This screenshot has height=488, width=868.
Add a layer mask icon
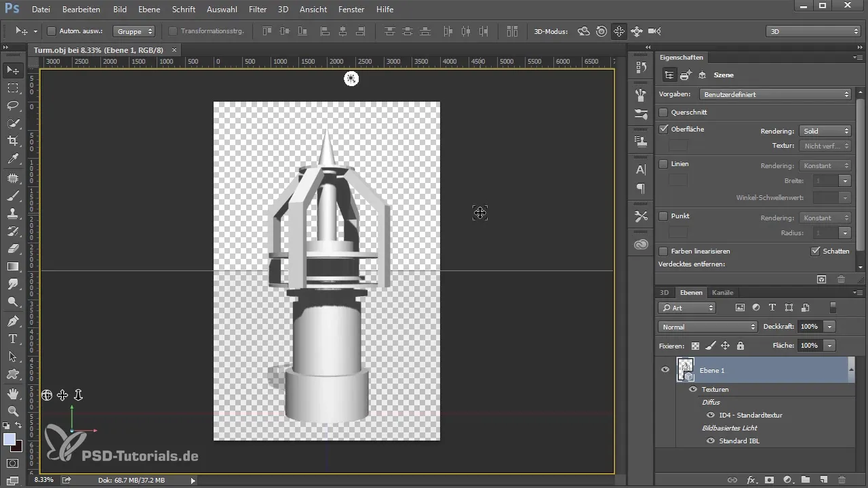(769, 480)
